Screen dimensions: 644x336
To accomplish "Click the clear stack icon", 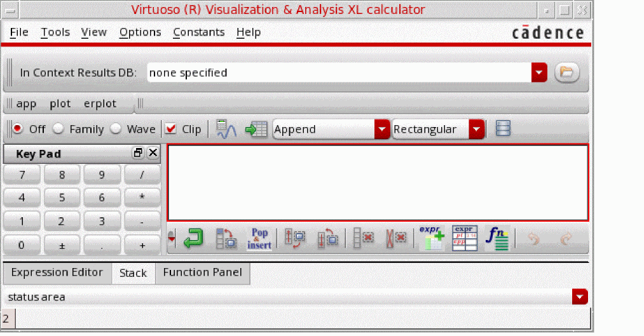I will 364,238.
